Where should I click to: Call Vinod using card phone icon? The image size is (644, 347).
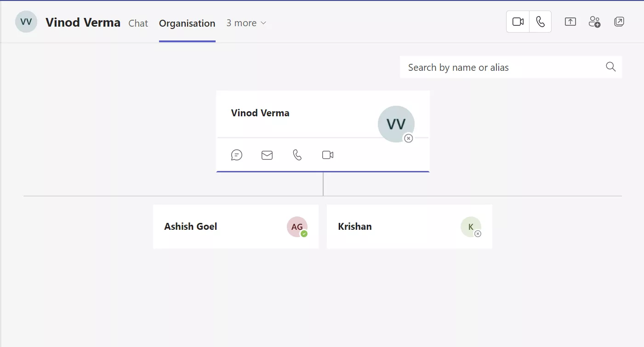[297, 155]
